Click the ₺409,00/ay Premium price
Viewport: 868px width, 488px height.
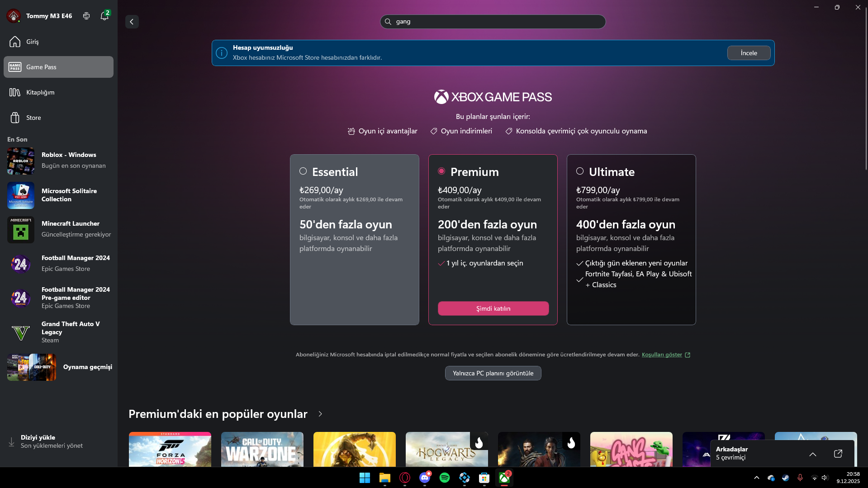pos(460,190)
